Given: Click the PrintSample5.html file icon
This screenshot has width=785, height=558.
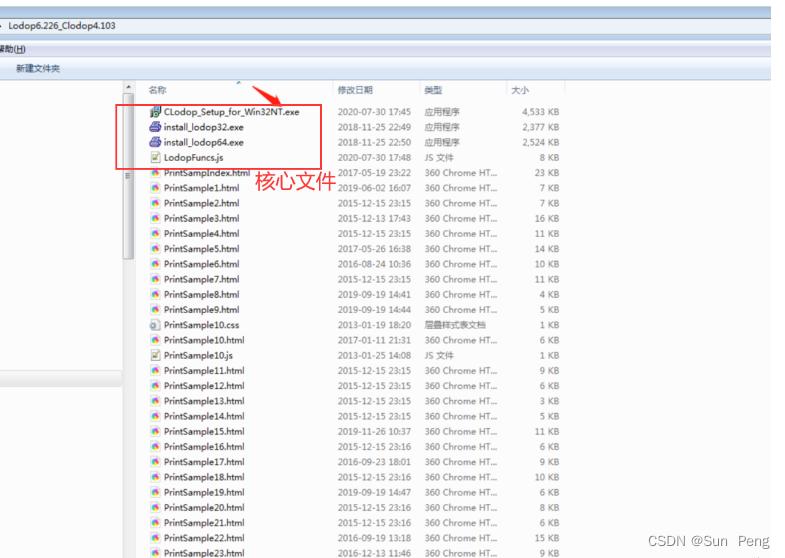Looking at the screenshot, I should click(x=155, y=249).
